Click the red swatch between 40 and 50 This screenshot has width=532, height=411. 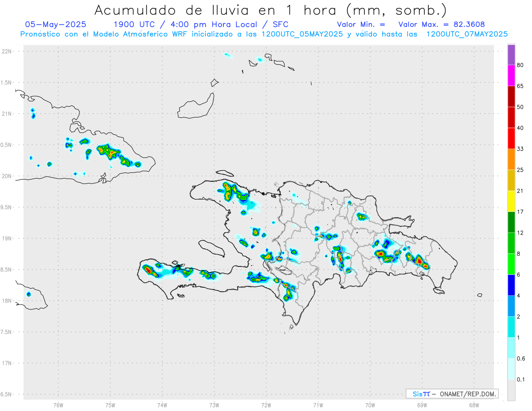pyautogui.click(x=511, y=117)
